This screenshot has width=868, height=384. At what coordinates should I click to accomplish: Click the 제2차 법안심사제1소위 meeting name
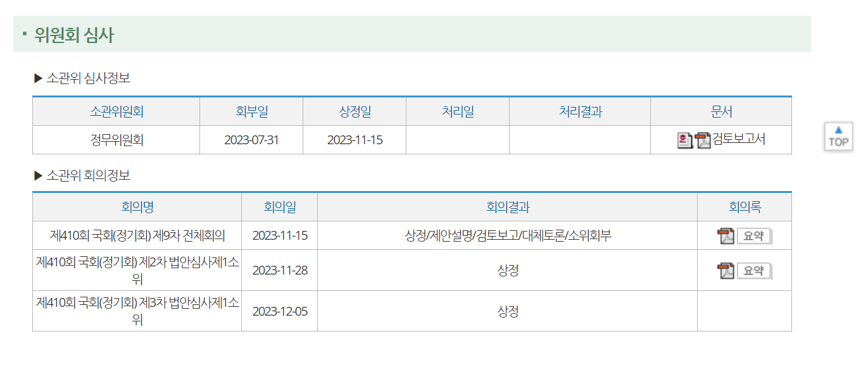click(x=137, y=270)
